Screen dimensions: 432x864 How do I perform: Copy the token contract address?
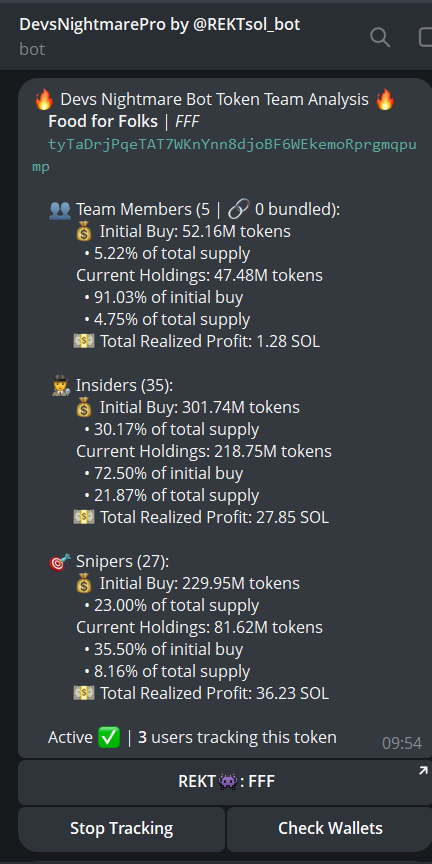click(x=225, y=155)
